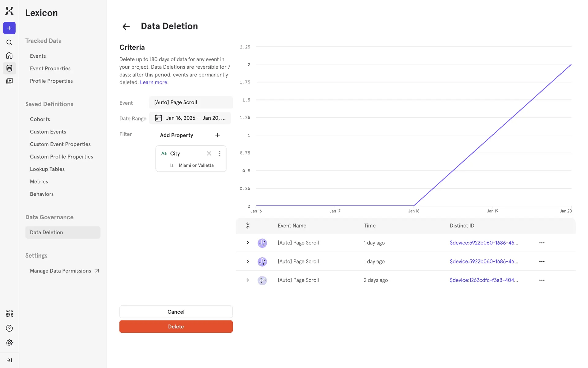Open City filter's vertical dots menu

(220, 153)
